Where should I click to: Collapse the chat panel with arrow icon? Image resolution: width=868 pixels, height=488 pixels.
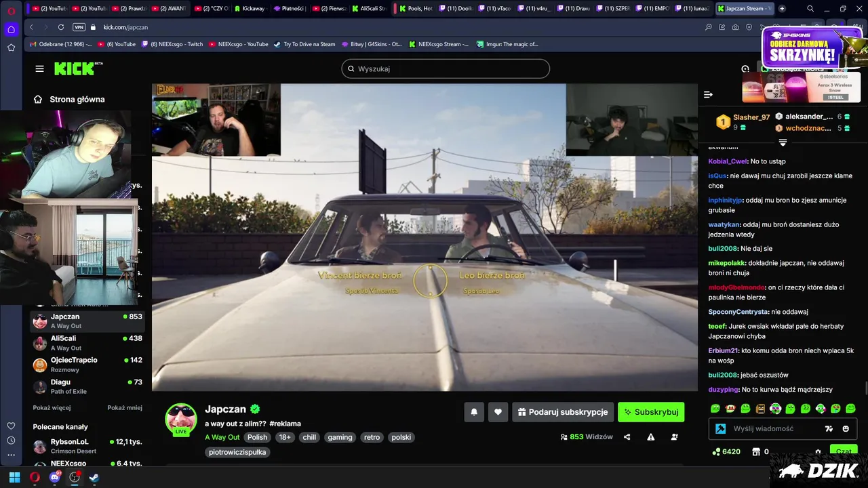click(x=708, y=95)
